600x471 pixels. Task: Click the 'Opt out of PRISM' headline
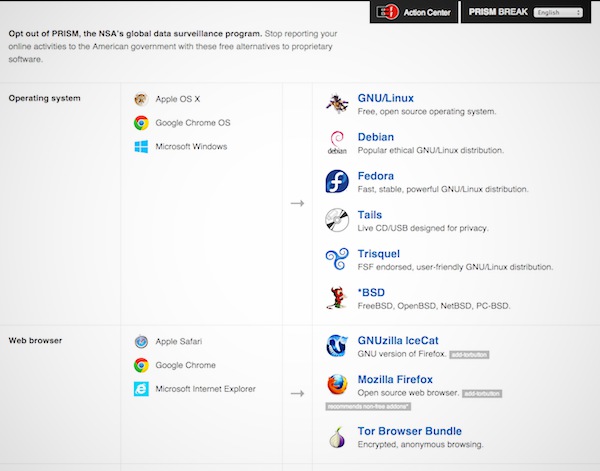pos(135,34)
